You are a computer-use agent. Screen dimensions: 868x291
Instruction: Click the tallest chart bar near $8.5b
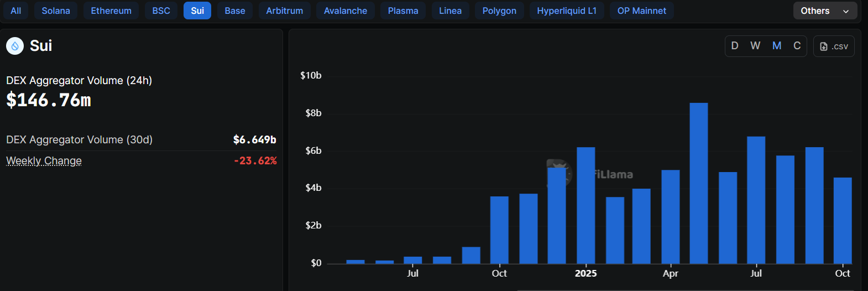pyautogui.click(x=699, y=183)
